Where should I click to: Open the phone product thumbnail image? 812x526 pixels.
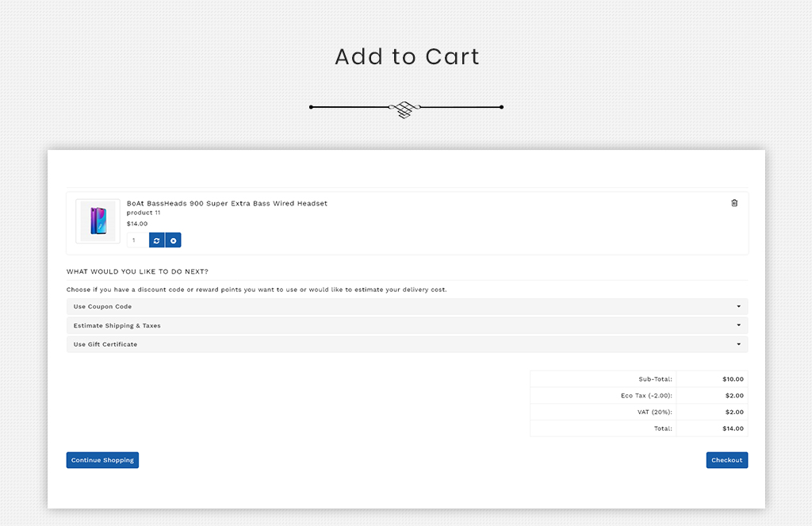pyautogui.click(x=98, y=221)
